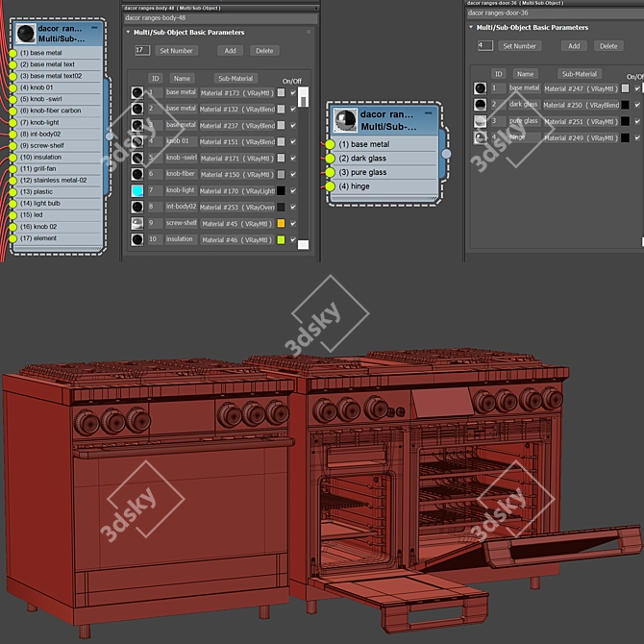Image resolution: width=644 pixels, height=644 pixels.
Task: Click material name field dacor ranges-body-48
Action: point(220,18)
